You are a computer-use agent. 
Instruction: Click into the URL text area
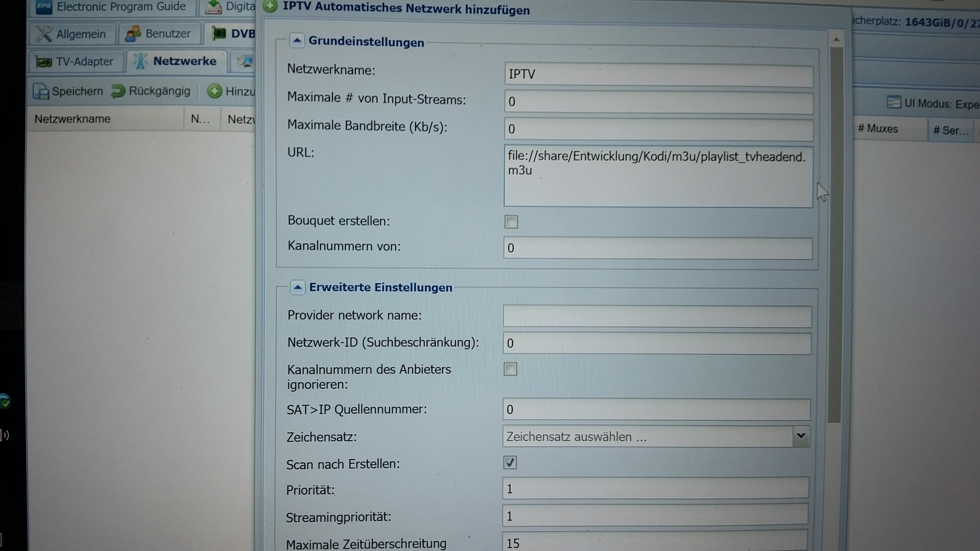tap(658, 176)
